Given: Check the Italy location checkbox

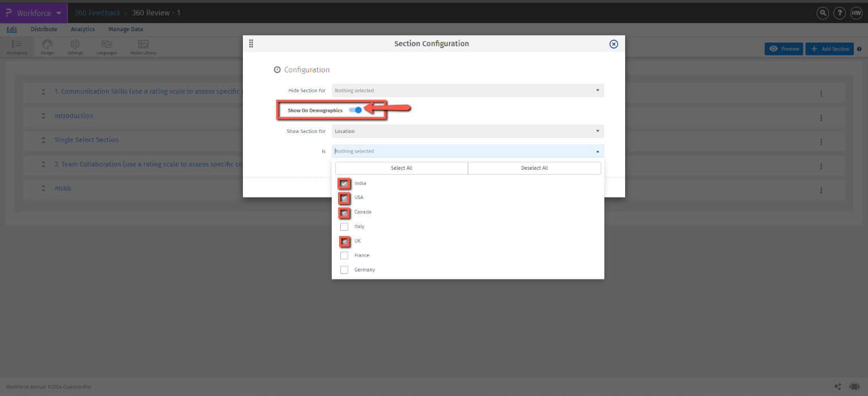Looking at the screenshot, I should point(344,227).
